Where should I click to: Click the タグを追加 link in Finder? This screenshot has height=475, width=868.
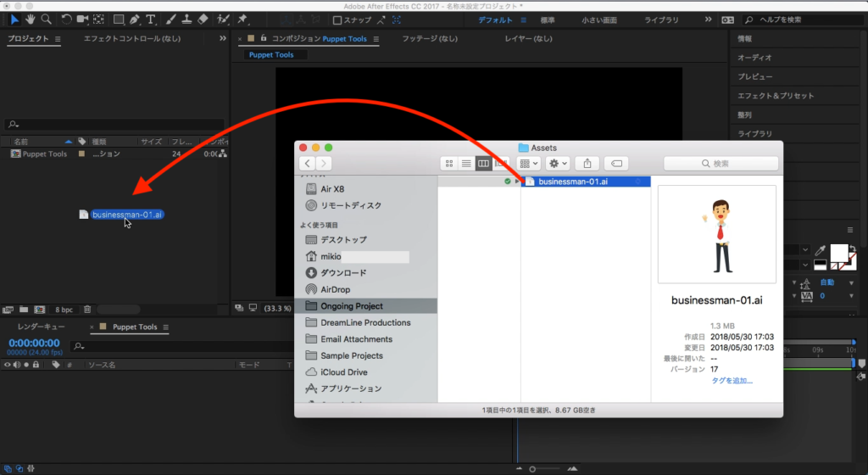[732, 380]
